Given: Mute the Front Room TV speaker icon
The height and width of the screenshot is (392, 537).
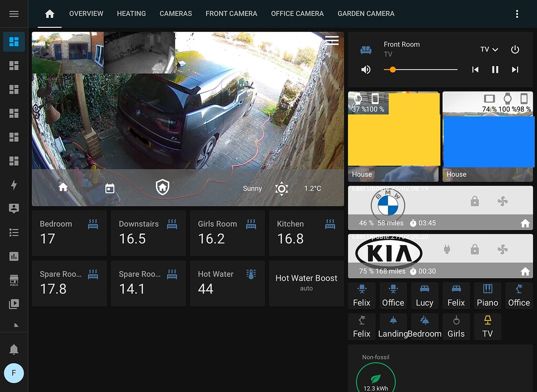Looking at the screenshot, I should (366, 69).
